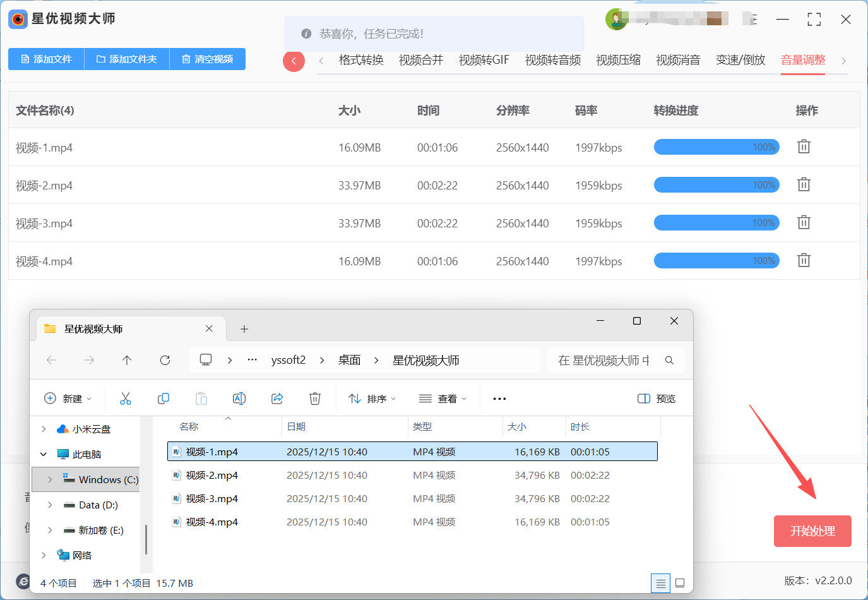Open the 排序 sort dropdown
Screen dimensions: 868x600
click(372, 399)
